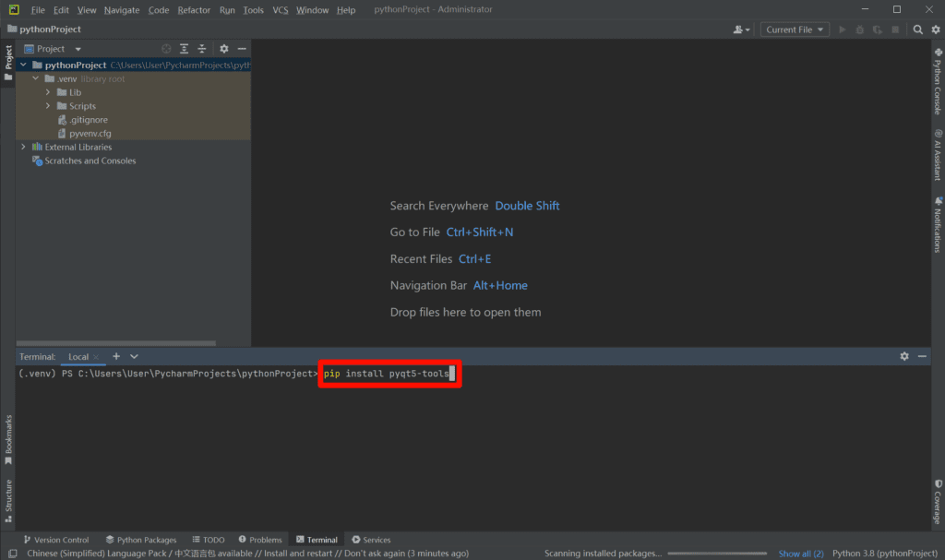Open Search Everywhere magnifier icon
945x560 pixels.
coord(918,30)
